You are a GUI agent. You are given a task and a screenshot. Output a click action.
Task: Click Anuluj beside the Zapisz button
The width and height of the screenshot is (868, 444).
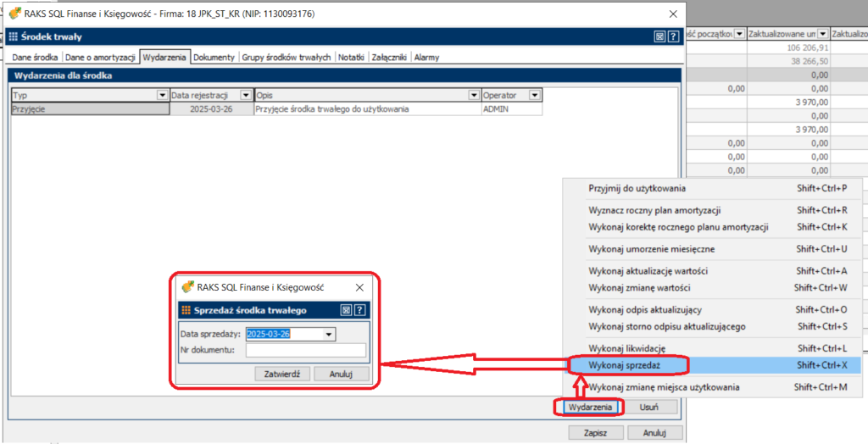tap(655, 432)
